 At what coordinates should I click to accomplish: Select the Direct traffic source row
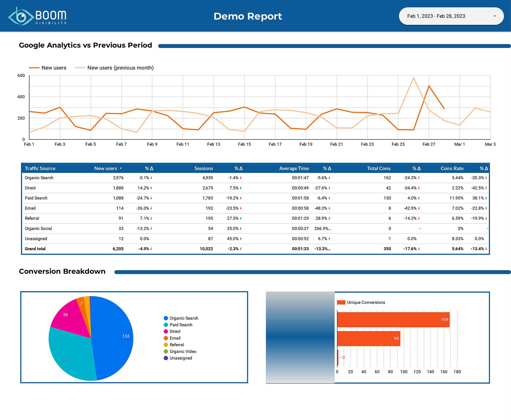tap(256, 188)
